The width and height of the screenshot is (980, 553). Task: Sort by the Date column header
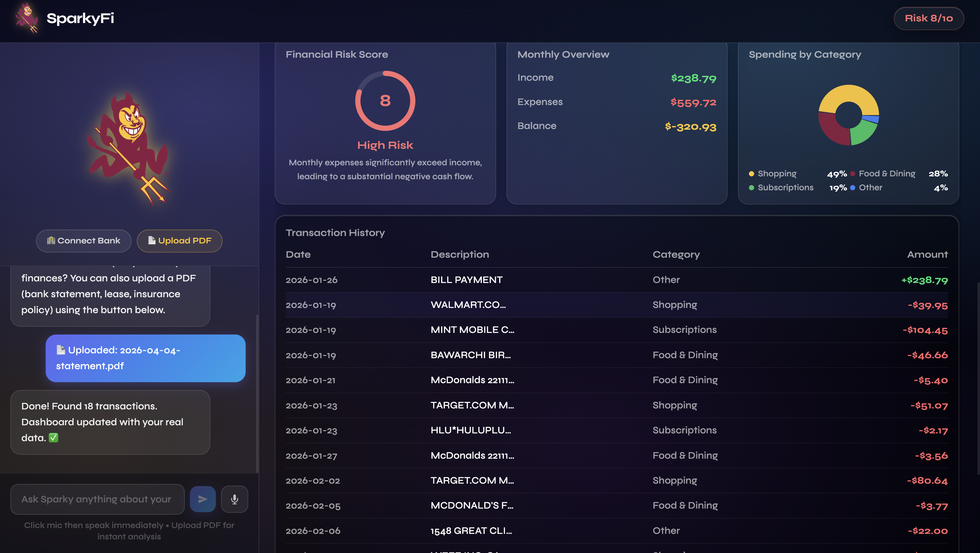(x=298, y=254)
